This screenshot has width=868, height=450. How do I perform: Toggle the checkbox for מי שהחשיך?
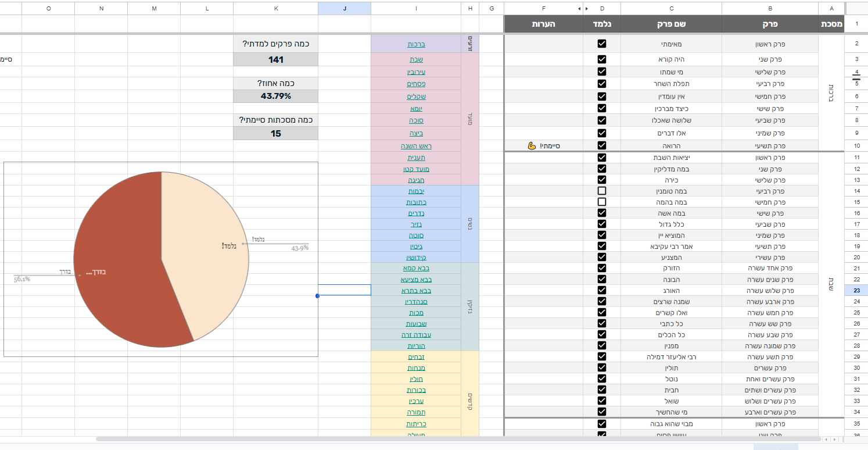coord(602,412)
